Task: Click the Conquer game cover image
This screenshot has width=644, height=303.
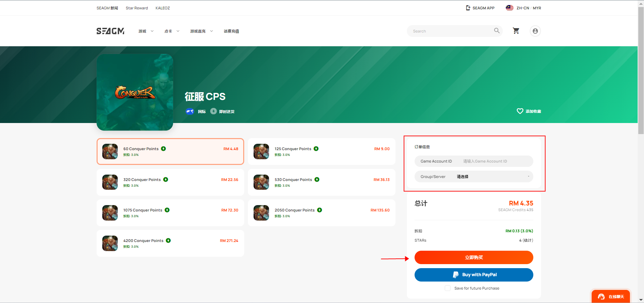Action: pyautogui.click(x=135, y=92)
